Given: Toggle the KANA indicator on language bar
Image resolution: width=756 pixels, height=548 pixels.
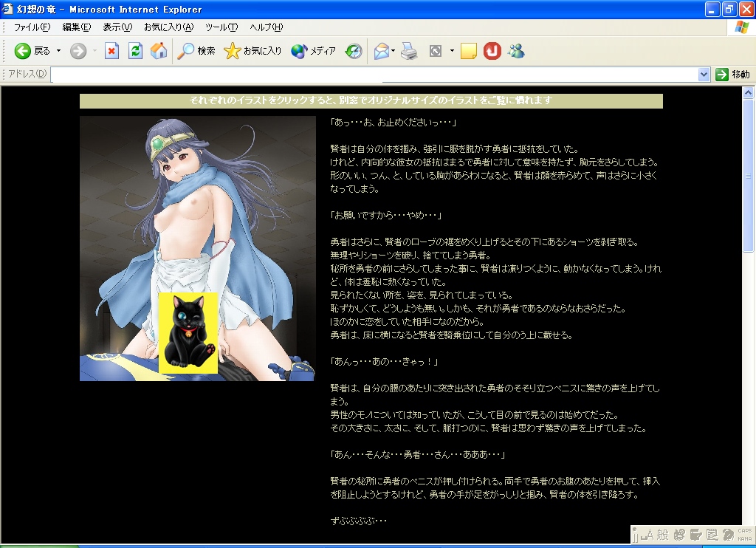Looking at the screenshot, I should coord(745,538).
